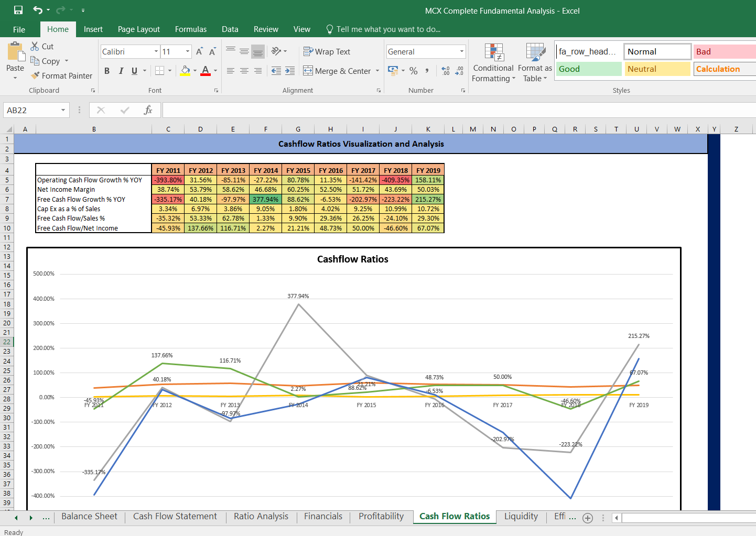Screen dimensions: 756x536
Task: Apply Accounting Number Format icon
Action: click(x=393, y=70)
